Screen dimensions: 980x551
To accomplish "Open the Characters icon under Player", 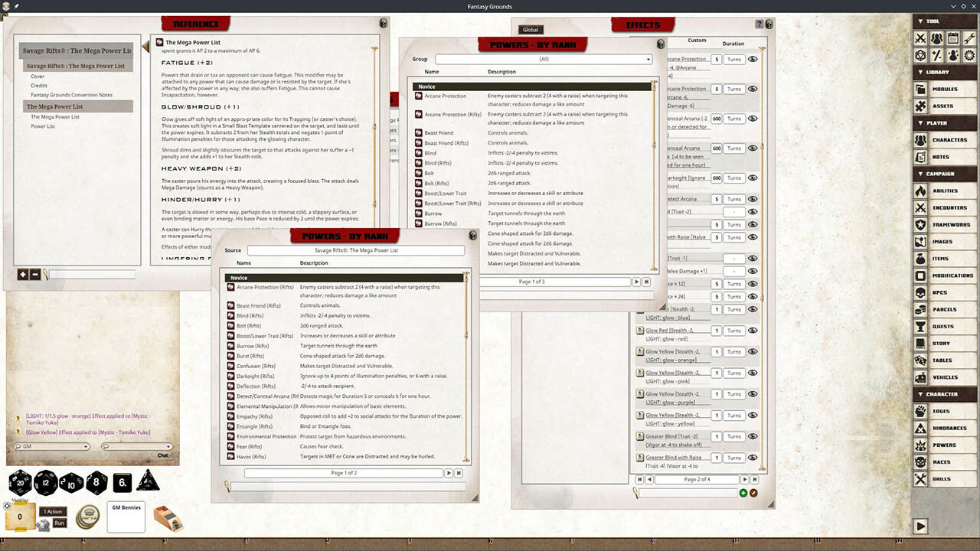I will point(922,139).
